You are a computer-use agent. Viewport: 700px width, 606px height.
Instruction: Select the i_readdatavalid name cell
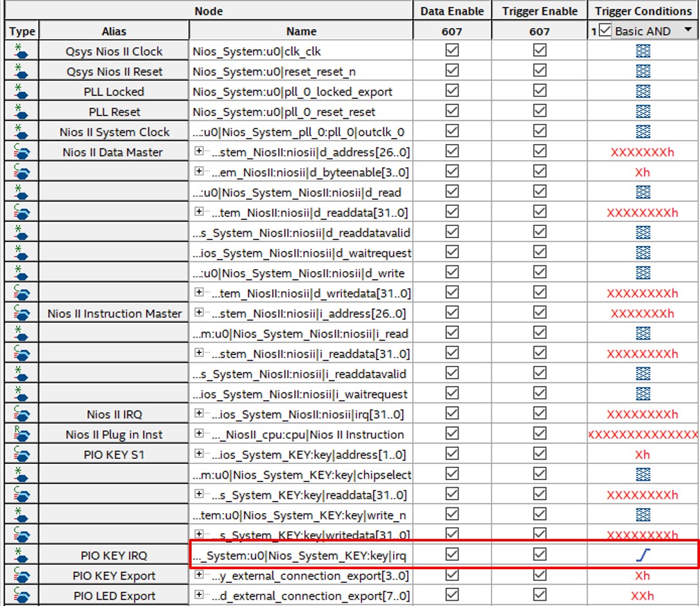click(x=301, y=374)
